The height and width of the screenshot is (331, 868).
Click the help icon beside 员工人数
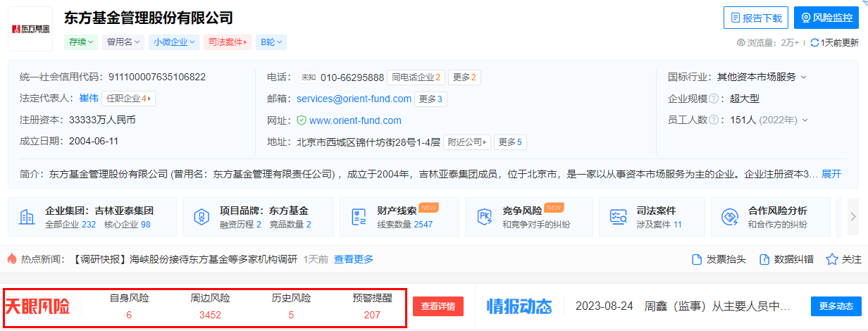point(713,120)
